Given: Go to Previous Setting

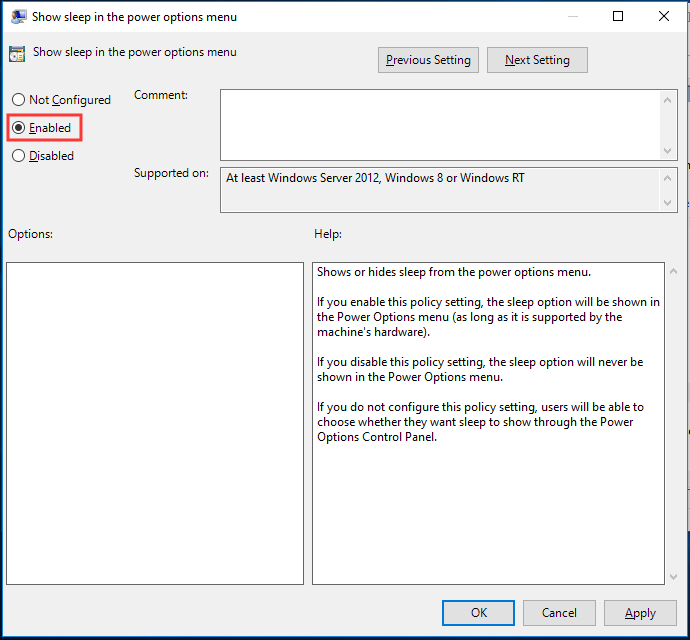Looking at the screenshot, I should point(428,60).
